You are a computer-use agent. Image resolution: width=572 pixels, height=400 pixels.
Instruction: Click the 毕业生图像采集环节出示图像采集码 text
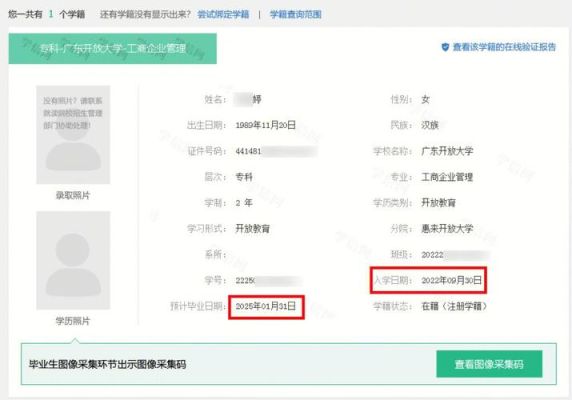point(108,364)
